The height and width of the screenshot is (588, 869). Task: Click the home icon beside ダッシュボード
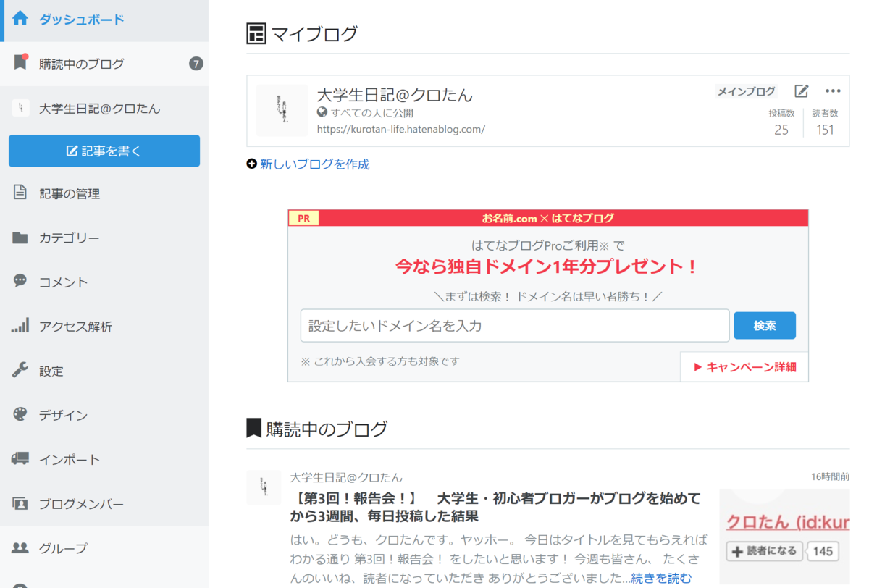(20, 19)
